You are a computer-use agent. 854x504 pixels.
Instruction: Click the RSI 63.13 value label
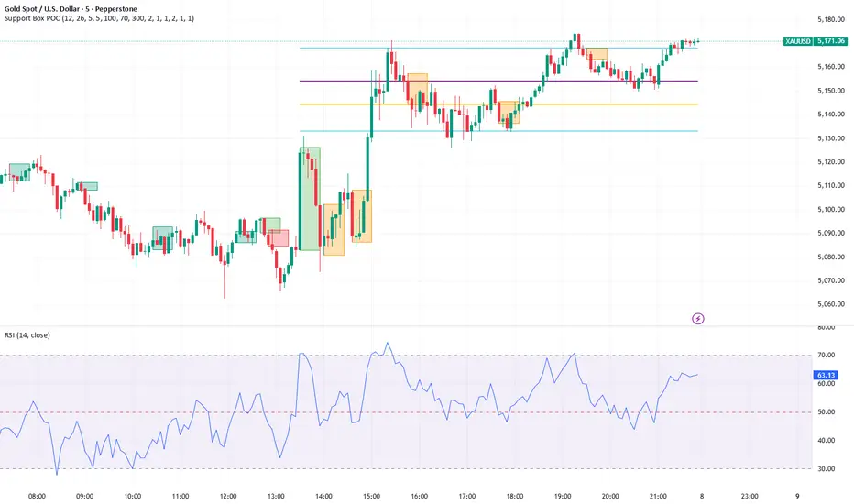(826, 375)
